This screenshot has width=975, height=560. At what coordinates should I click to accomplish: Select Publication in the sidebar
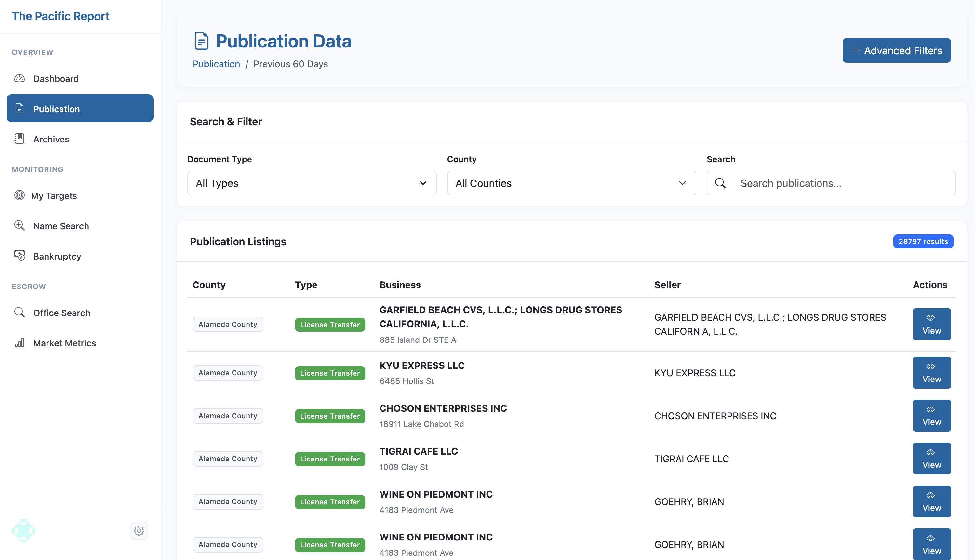pos(80,109)
